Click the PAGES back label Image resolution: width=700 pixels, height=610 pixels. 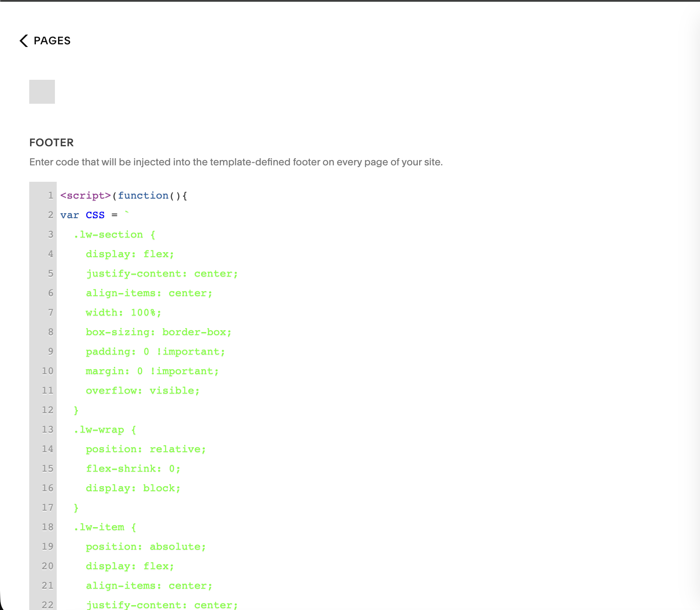[52, 41]
